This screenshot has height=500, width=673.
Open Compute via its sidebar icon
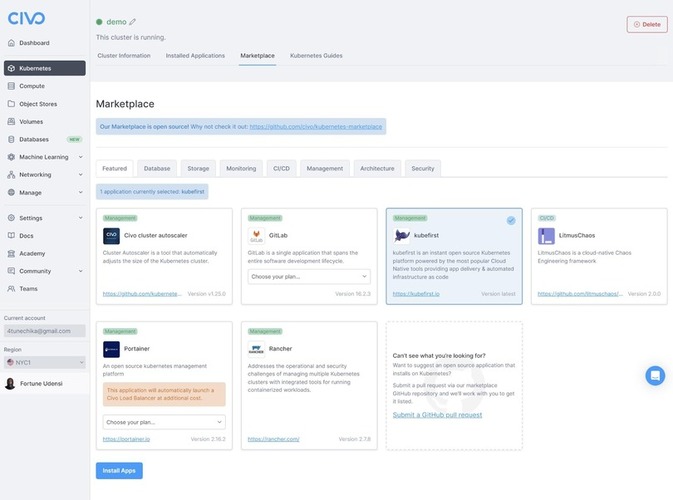(x=12, y=86)
